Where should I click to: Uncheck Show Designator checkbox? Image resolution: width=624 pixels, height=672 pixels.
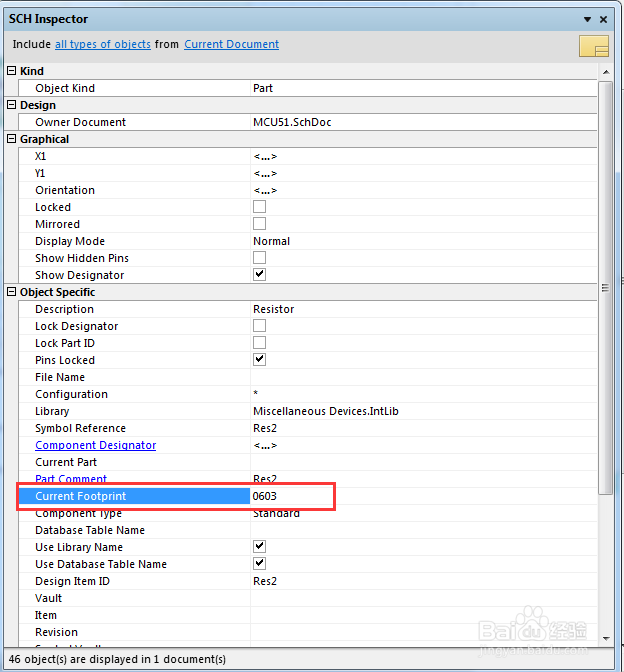coord(259,275)
